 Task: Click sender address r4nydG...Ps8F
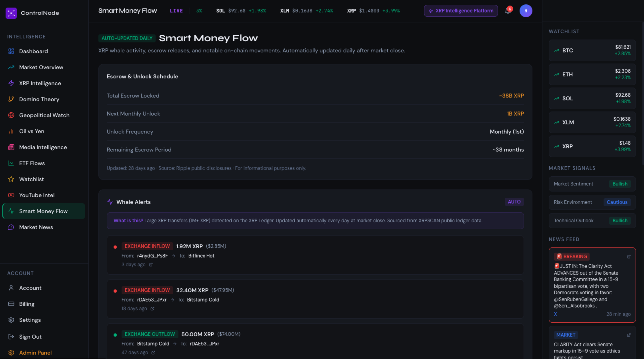tap(152, 256)
